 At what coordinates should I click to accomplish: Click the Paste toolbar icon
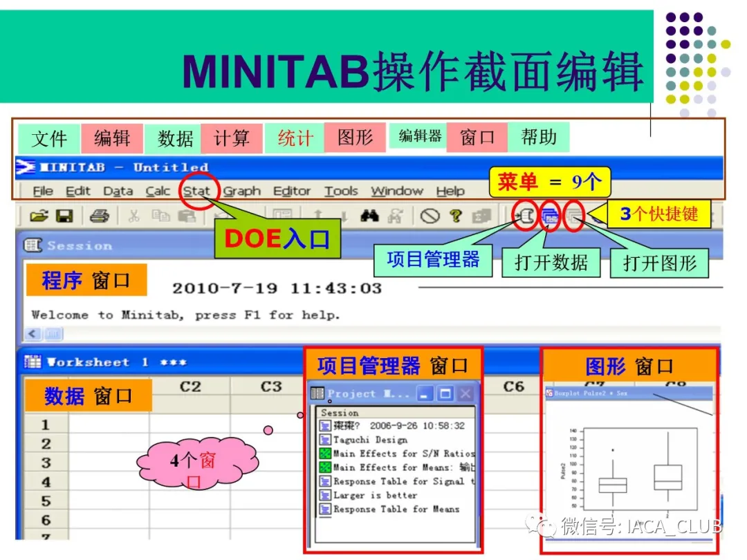tap(187, 216)
